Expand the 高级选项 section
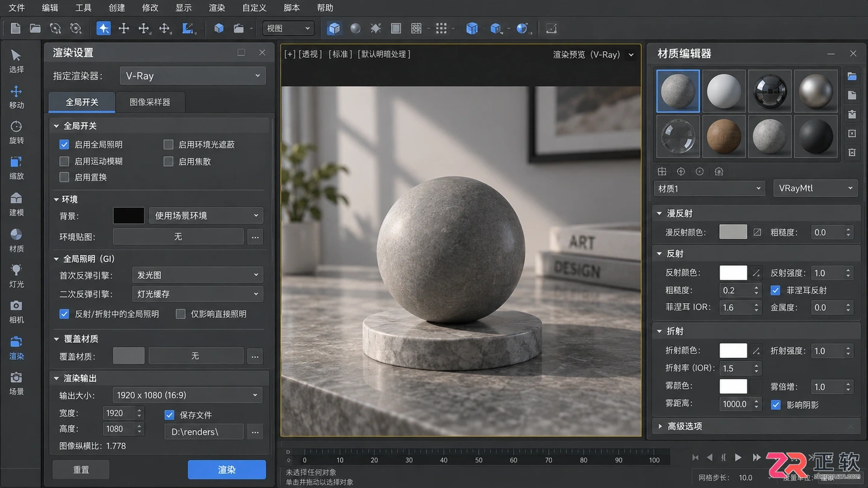This screenshot has height=488, width=868. 756,426
